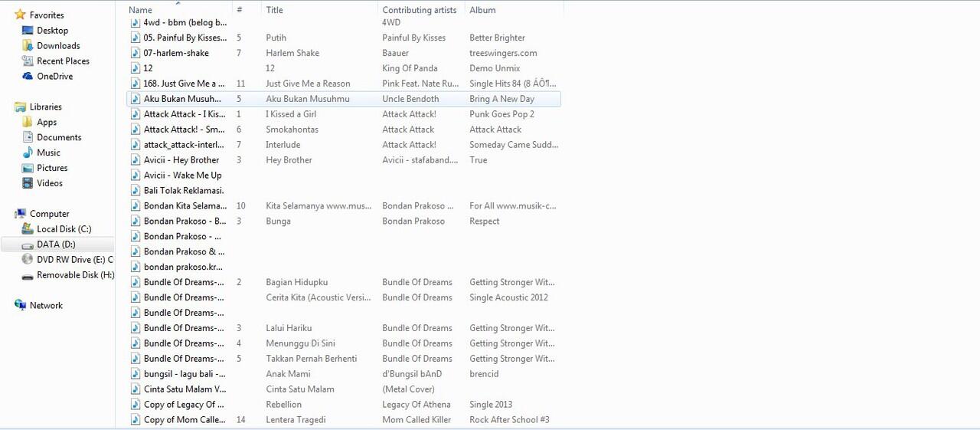Sort by the Album column header
Image resolution: width=980 pixels, height=430 pixels.
[482, 10]
